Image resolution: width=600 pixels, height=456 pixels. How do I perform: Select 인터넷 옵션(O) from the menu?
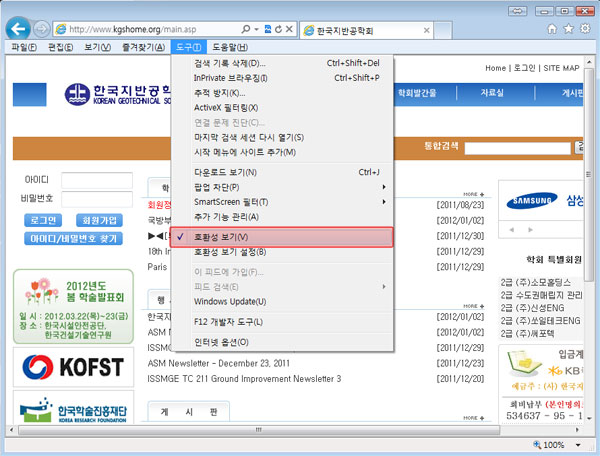(x=282, y=342)
